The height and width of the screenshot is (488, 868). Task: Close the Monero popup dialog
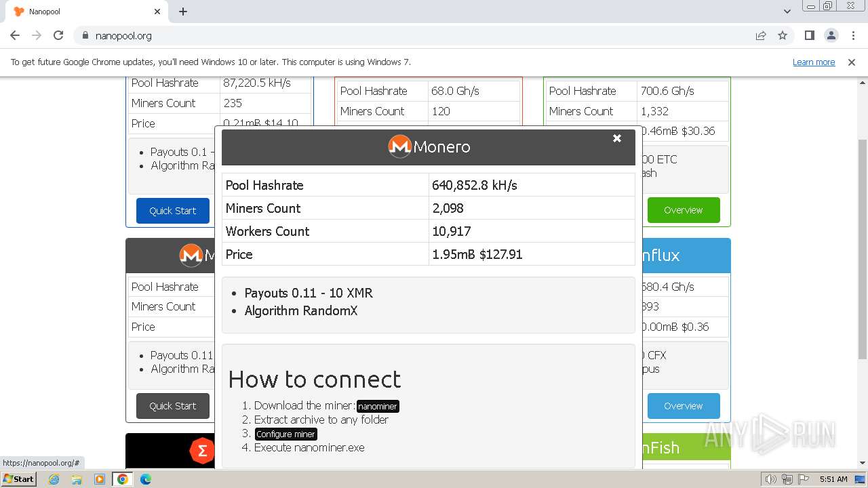tap(617, 138)
